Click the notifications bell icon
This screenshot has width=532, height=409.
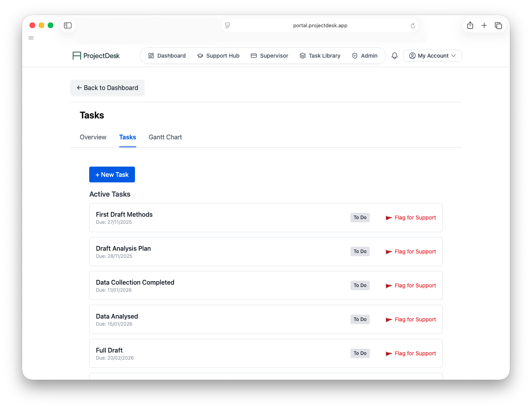pyautogui.click(x=394, y=56)
